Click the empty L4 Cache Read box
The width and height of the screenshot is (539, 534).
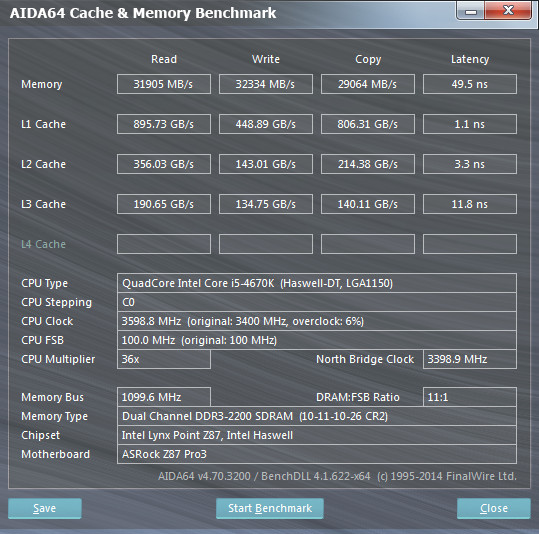tap(164, 244)
